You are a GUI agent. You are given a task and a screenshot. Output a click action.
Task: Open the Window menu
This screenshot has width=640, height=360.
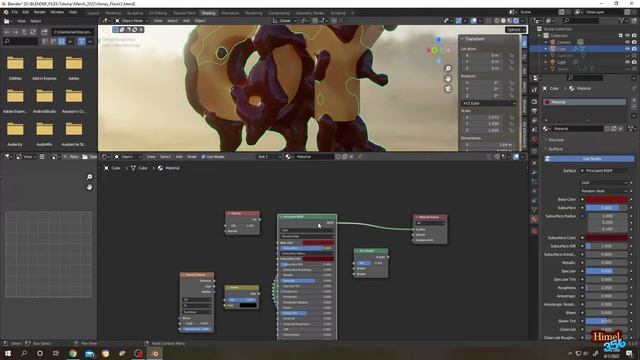57,12
